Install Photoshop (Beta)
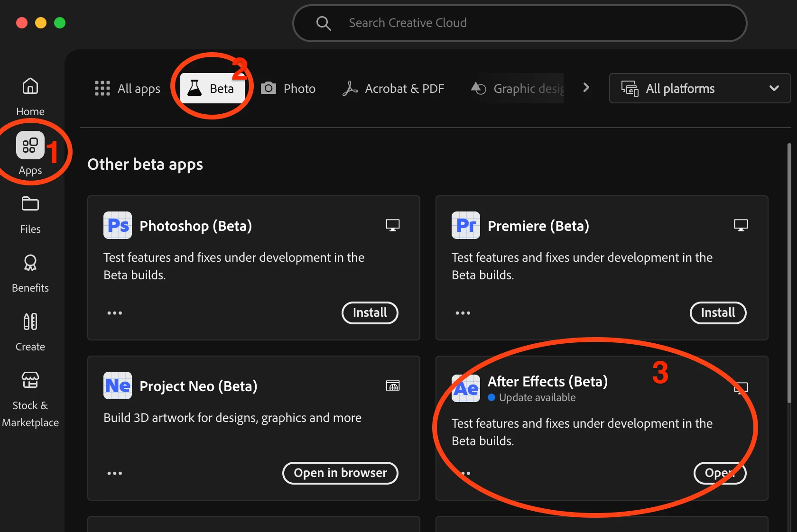Image resolution: width=797 pixels, height=532 pixels. click(370, 313)
